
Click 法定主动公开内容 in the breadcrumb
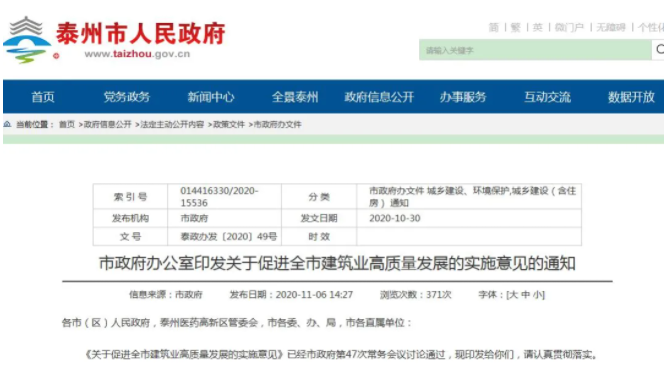[172, 125]
